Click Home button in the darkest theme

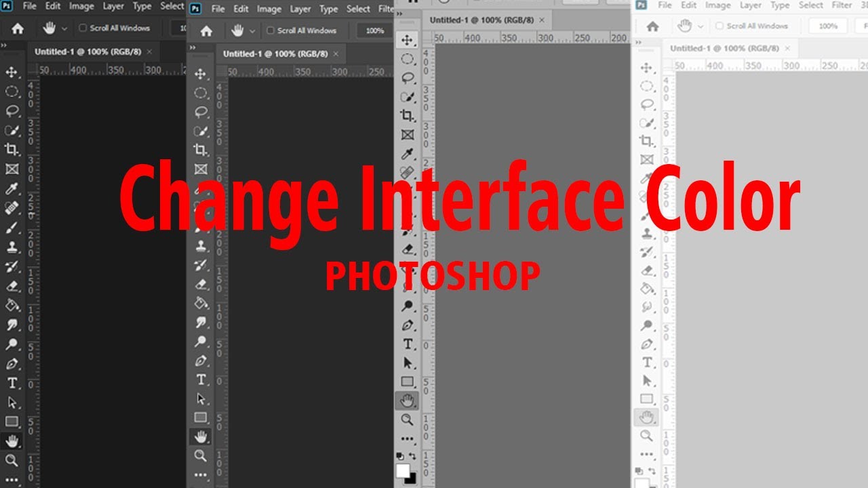(18, 28)
